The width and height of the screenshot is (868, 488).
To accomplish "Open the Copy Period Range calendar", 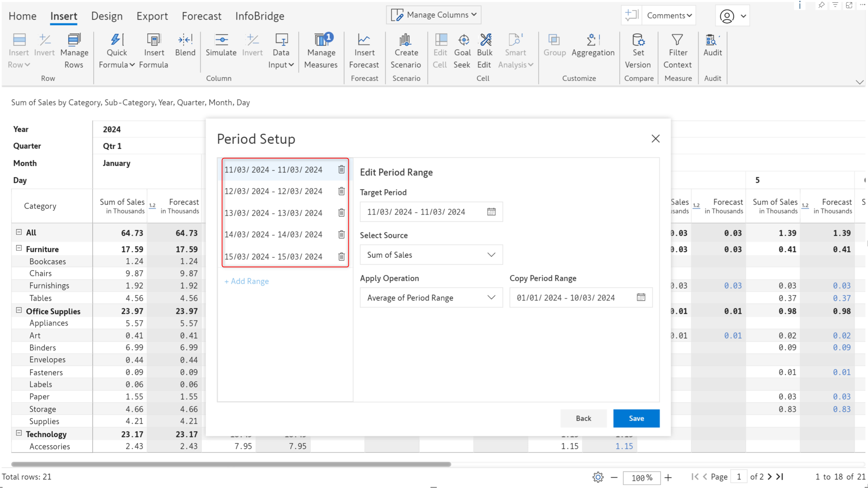I will pyautogui.click(x=641, y=297).
